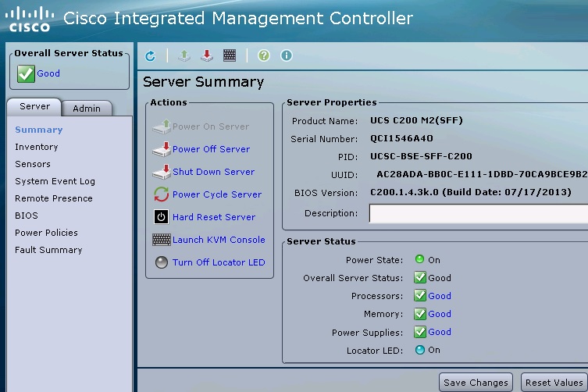This screenshot has width=588, height=392.
Task: Click the Refresh icon in toolbar
Action: (x=151, y=56)
